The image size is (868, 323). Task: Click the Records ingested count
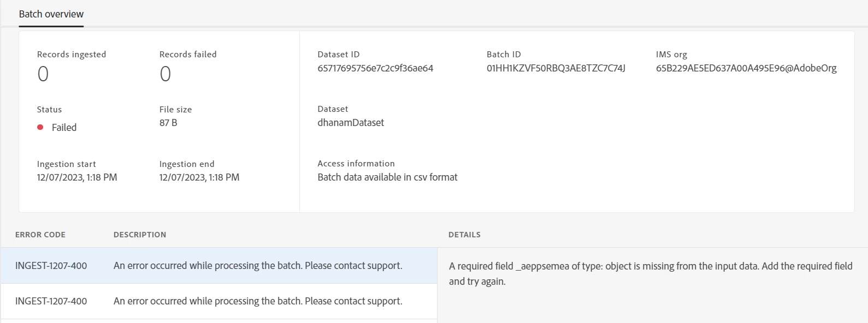[43, 74]
